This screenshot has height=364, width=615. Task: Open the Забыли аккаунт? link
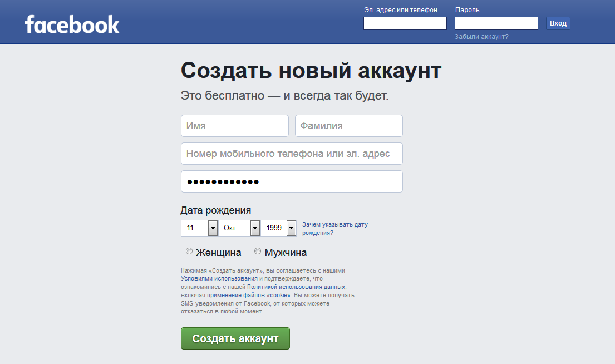(x=481, y=37)
